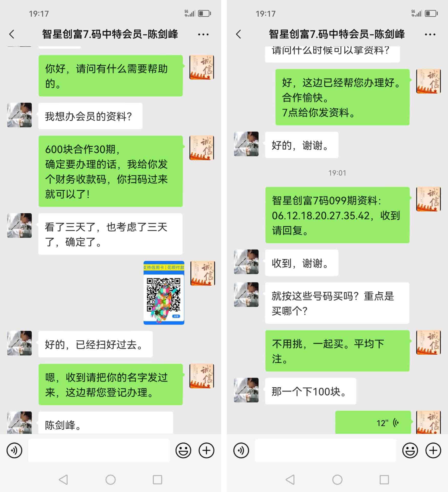Tap the '智星创富7码099期资料' message bubble
This screenshot has height=492, width=448.
tap(337, 215)
